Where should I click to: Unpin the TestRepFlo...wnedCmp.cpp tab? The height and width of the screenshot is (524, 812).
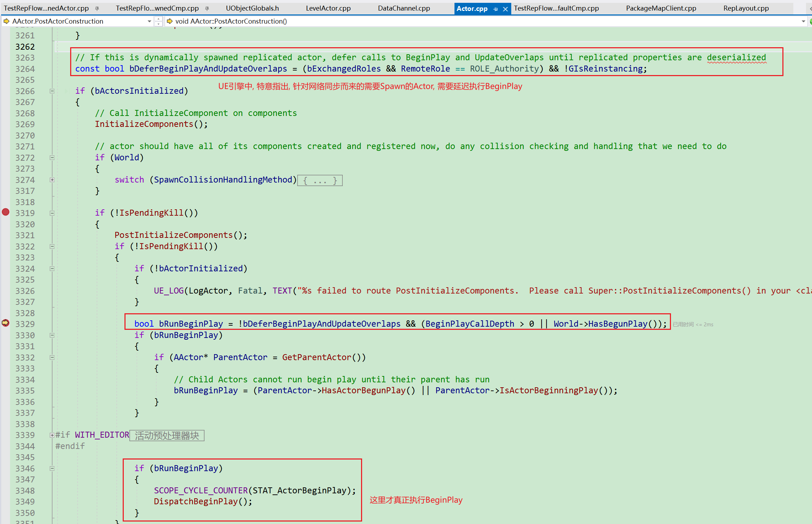click(207, 8)
